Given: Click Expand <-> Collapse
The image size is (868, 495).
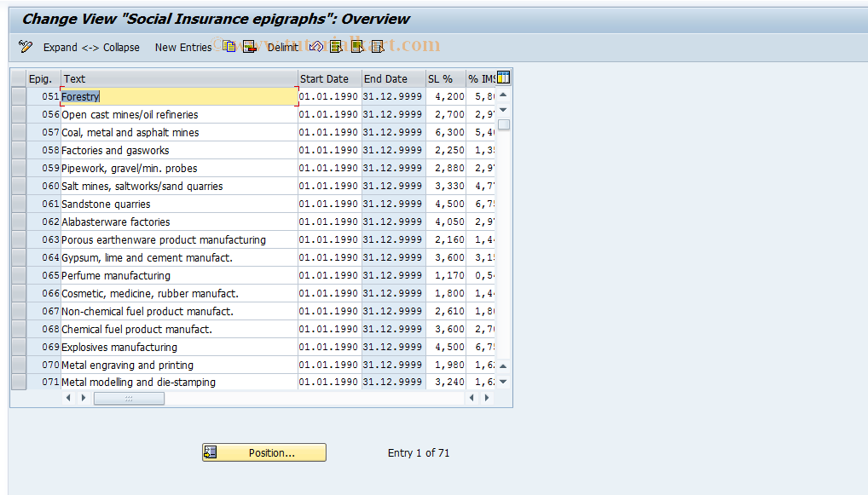Looking at the screenshot, I should pos(91,48).
